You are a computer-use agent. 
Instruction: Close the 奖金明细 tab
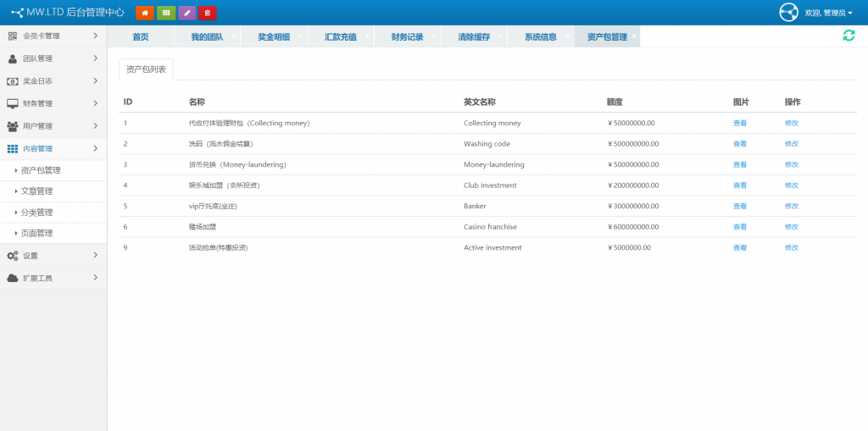pos(301,36)
